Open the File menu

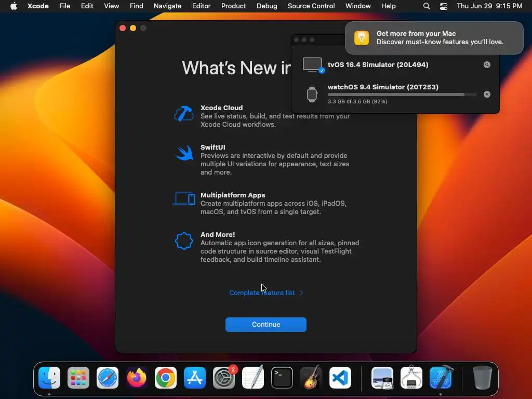64,6
